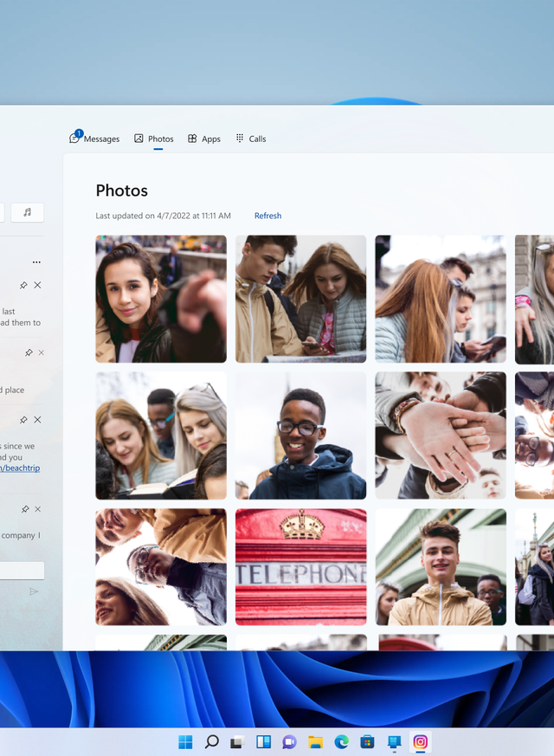The height and width of the screenshot is (756, 554).
Task: Select the Photos tab
Action: [x=154, y=139]
